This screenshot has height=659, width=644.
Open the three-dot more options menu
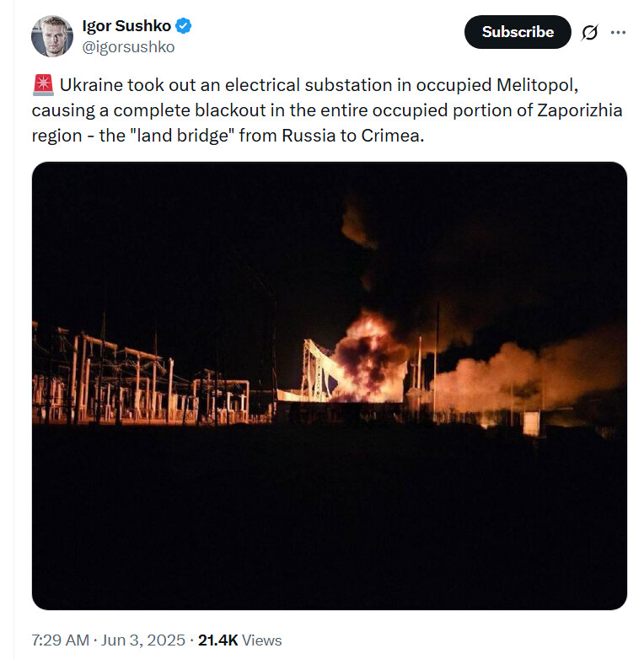tap(618, 32)
